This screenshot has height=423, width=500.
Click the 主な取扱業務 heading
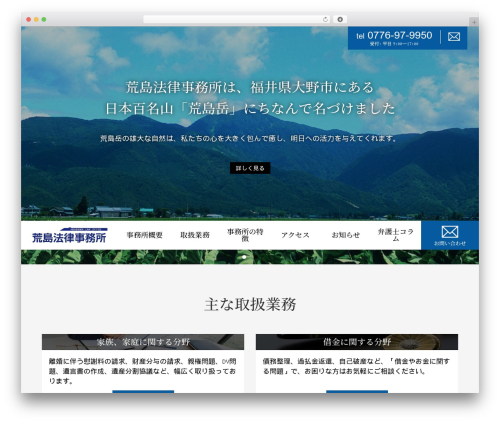pyautogui.click(x=250, y=304)
